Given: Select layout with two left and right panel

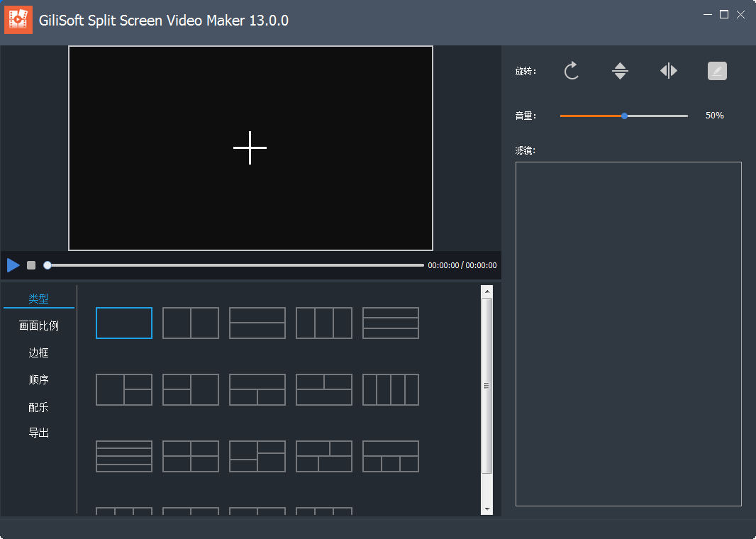Looking at the screenshot, I should (191, 389).
